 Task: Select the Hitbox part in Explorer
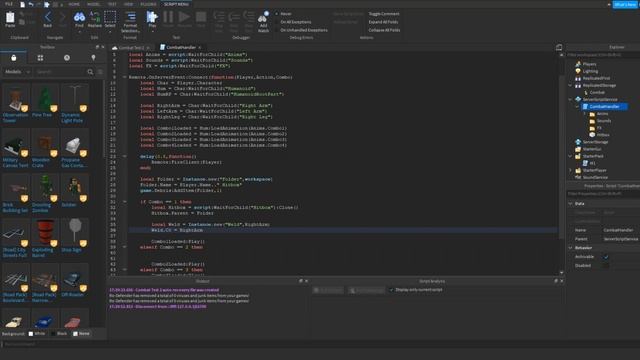(602, 135)
